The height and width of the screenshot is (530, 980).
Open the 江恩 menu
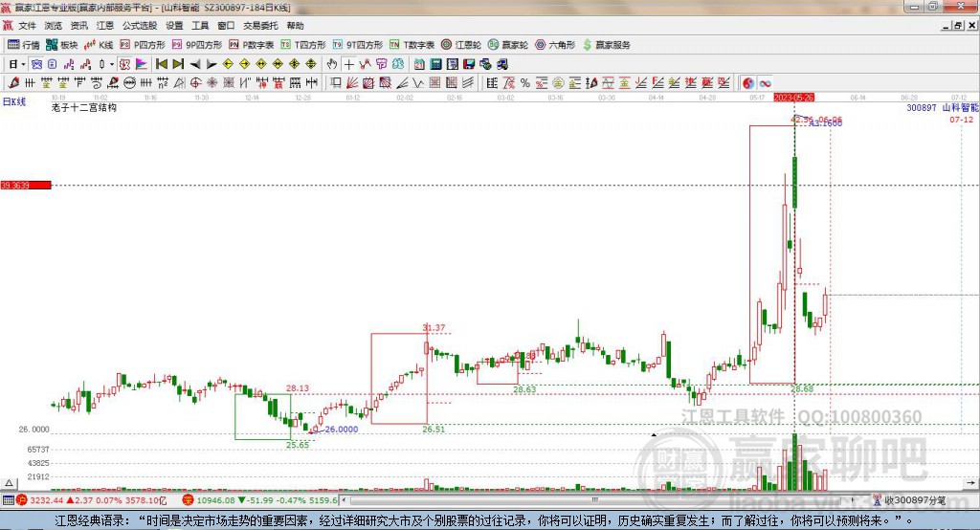coord(105,26)
